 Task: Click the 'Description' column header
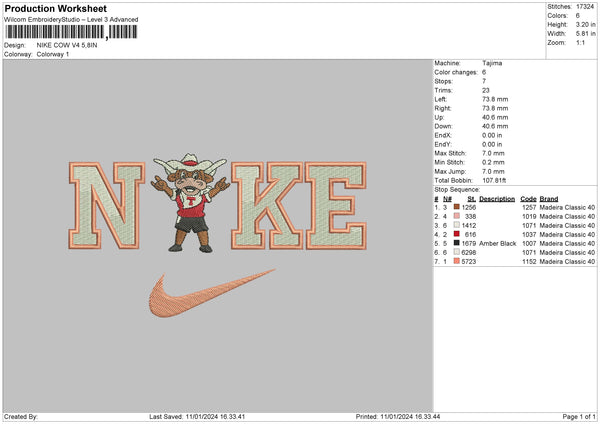tap(497, 199)
